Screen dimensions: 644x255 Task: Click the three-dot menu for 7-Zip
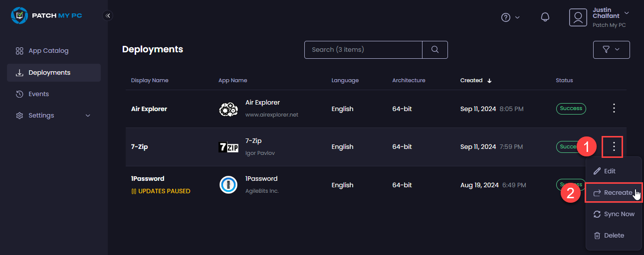tap(614, 146)
